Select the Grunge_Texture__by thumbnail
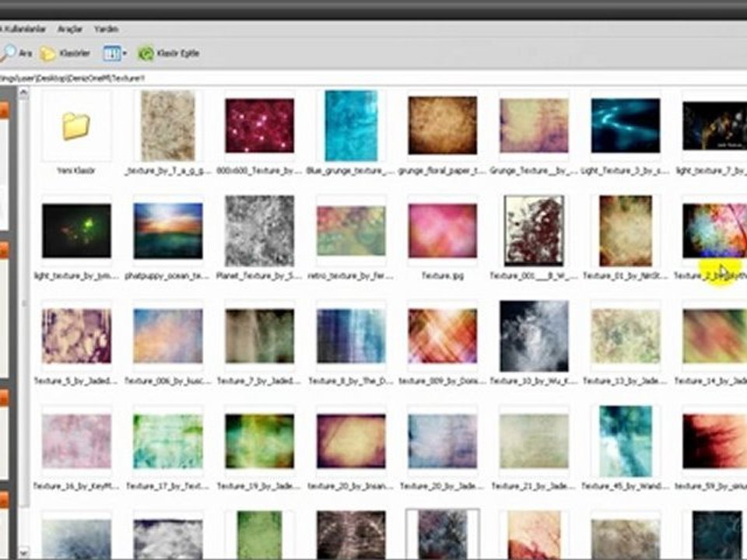This screenshot has width=747, height=560. pyautogui.click(x=534, y=126)
